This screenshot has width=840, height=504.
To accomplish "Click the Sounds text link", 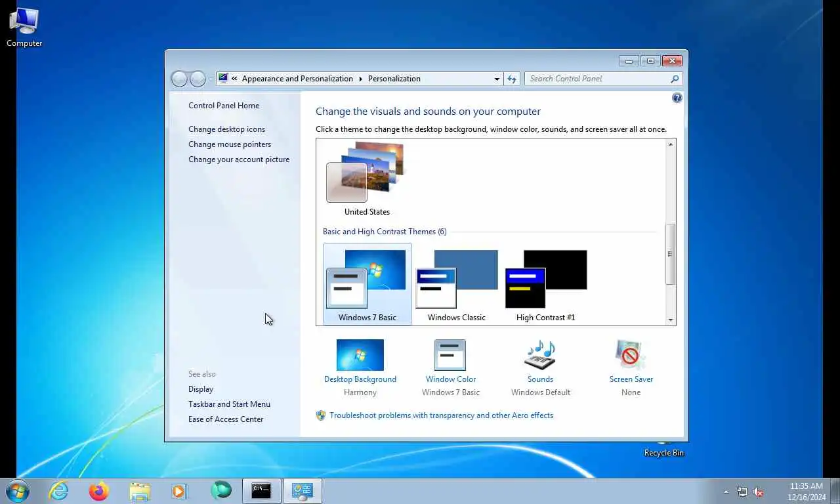I will tap(541, 379).
